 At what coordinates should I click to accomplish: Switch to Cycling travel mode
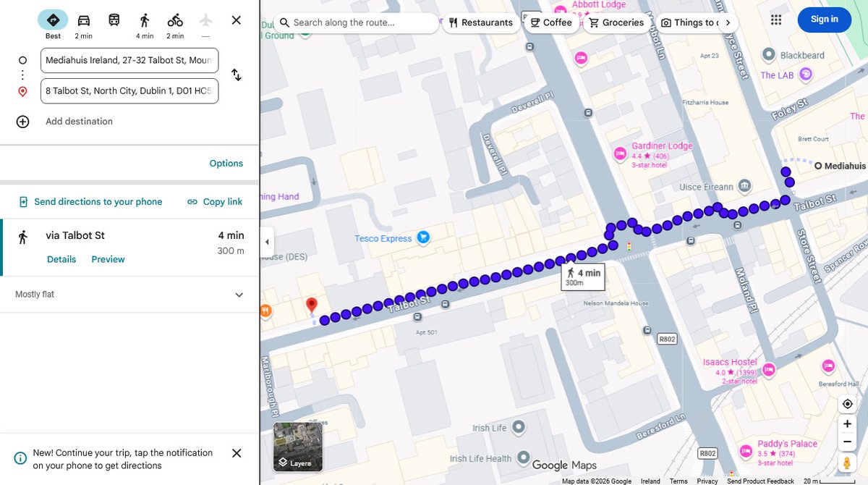[175, 25]
